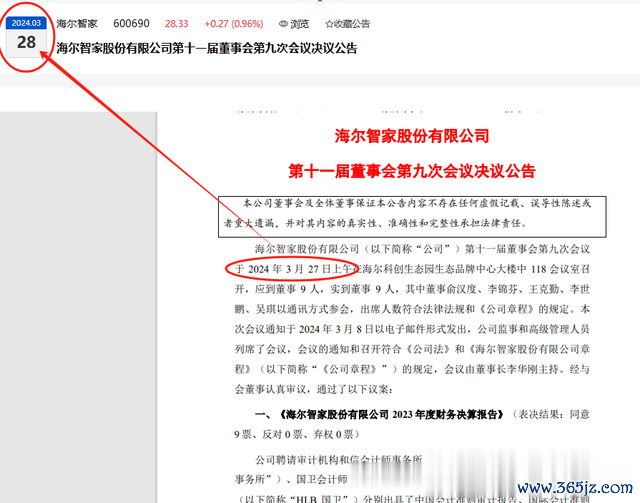Click the stock code 600690
Viewport: 640px width, 503px height.
pyautogui.click(x=132, y=23)
